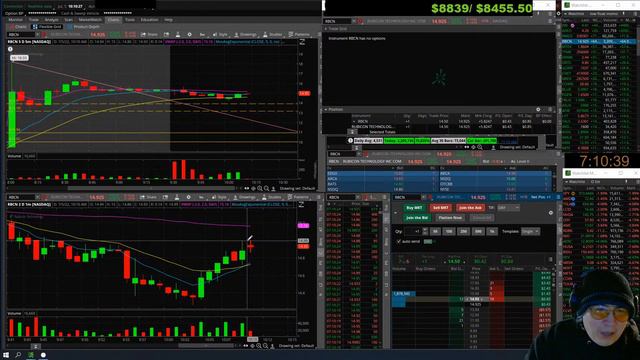Click zoom out magnifier below lower chart
The width and height of the screenshot is (640, 360).
click(x=266, y=346)
